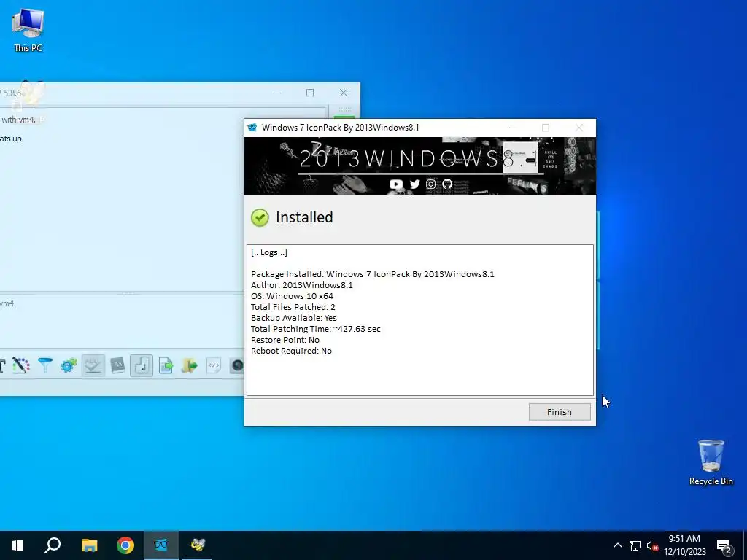
Task: Click the 'OS: Windows 10 x64' line
Action: (292, 296)
